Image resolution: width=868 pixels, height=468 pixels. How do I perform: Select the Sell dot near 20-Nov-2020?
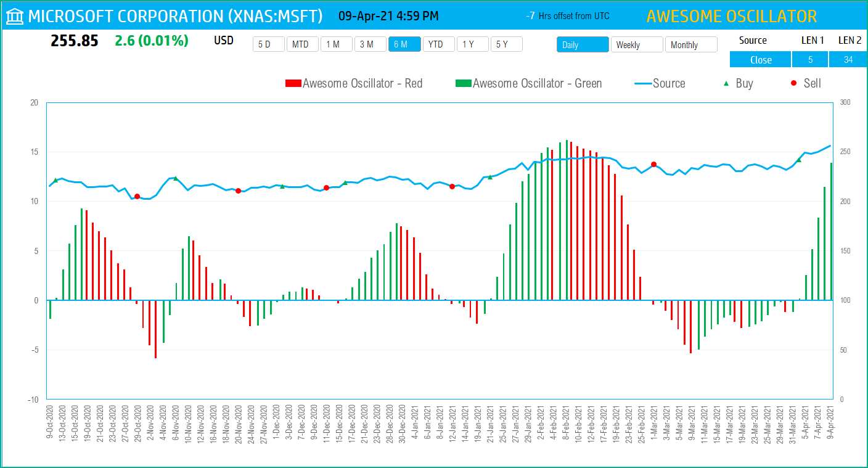[238, 191]
